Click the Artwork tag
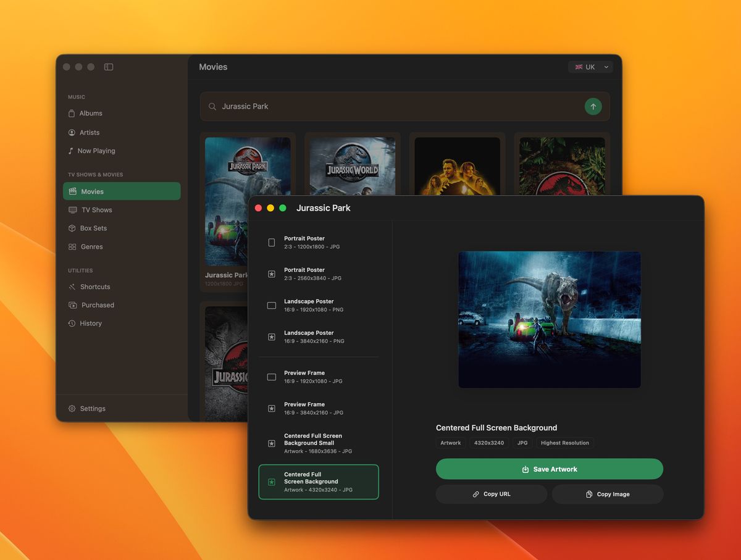The height and width of the screenshot is (560, 741). coord(451,443)
